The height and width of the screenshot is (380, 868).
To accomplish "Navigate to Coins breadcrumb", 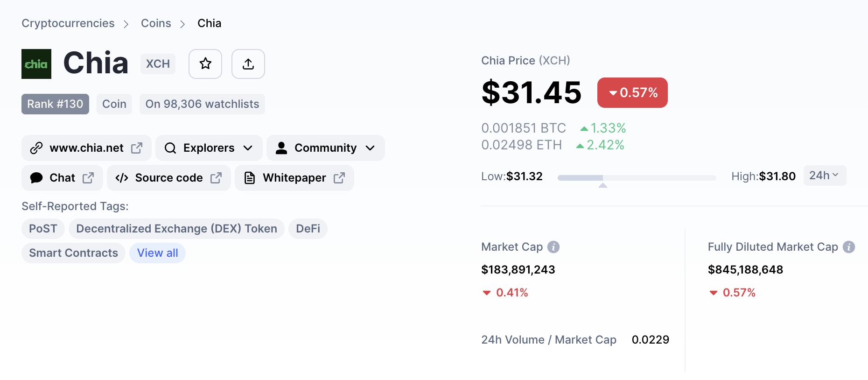I will click(x=156, y=23).
